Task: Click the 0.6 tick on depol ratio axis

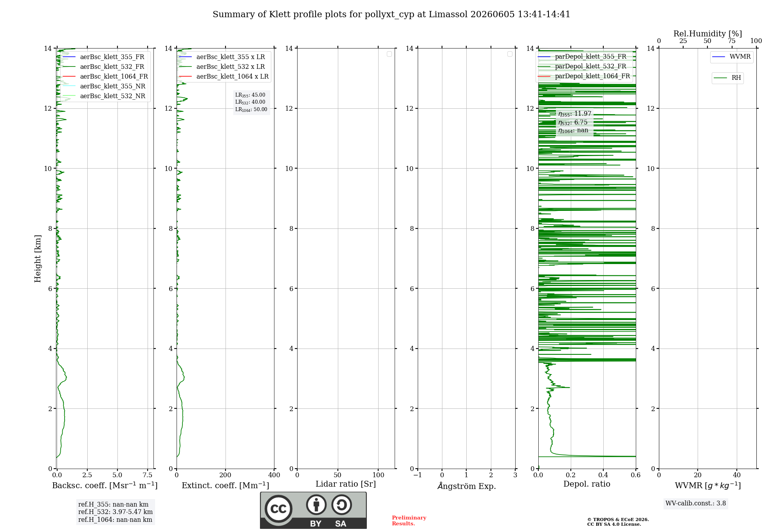Action: click(636, 475)
